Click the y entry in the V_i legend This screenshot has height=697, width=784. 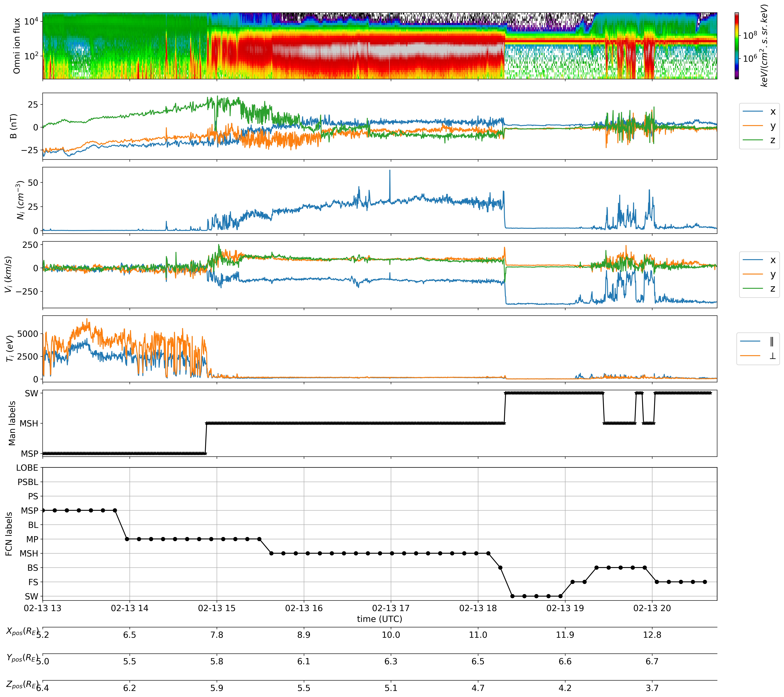tap(759, 274)
